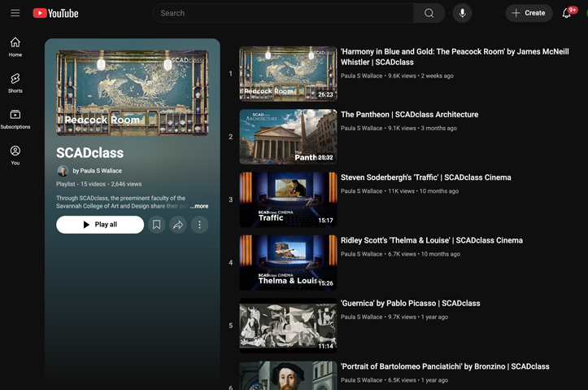Open notifications bell
This screenshot has width=588, height=390.
tap(567, 13)
